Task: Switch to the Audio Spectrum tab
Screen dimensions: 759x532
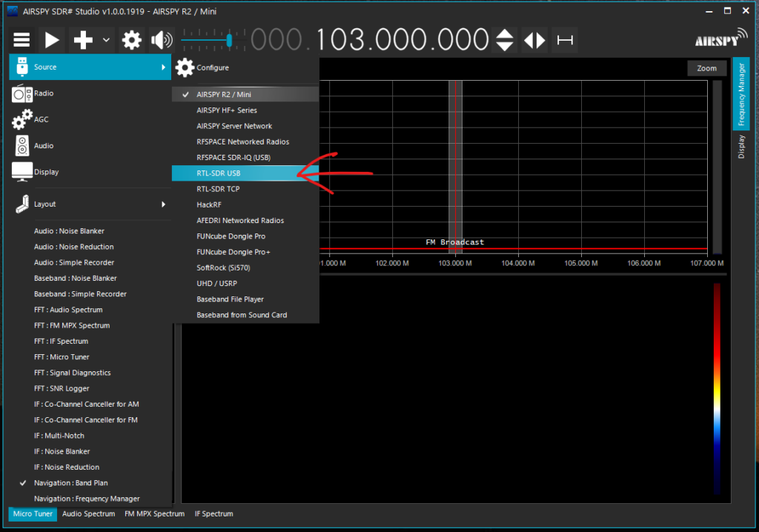Action: click(x=88, y=513)
